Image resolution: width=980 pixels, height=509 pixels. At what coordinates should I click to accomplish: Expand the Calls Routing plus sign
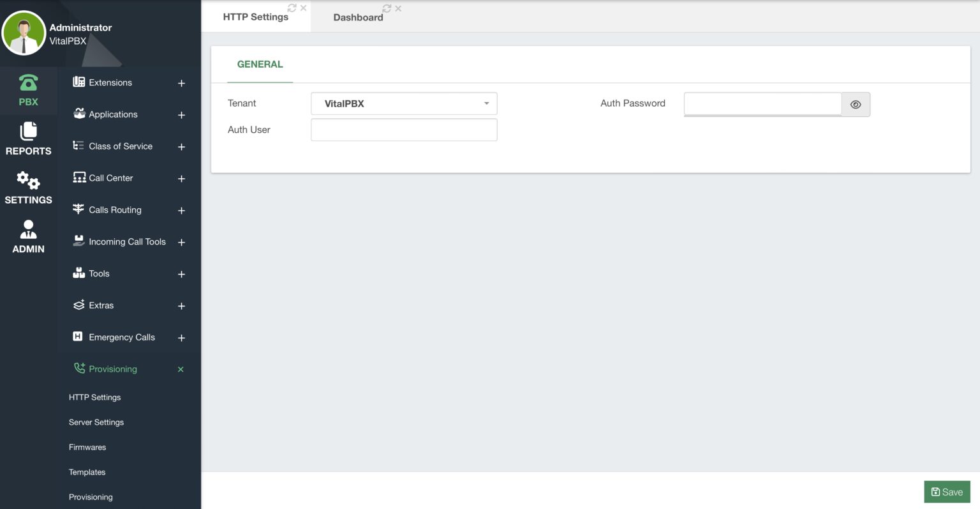coord(181,211)
